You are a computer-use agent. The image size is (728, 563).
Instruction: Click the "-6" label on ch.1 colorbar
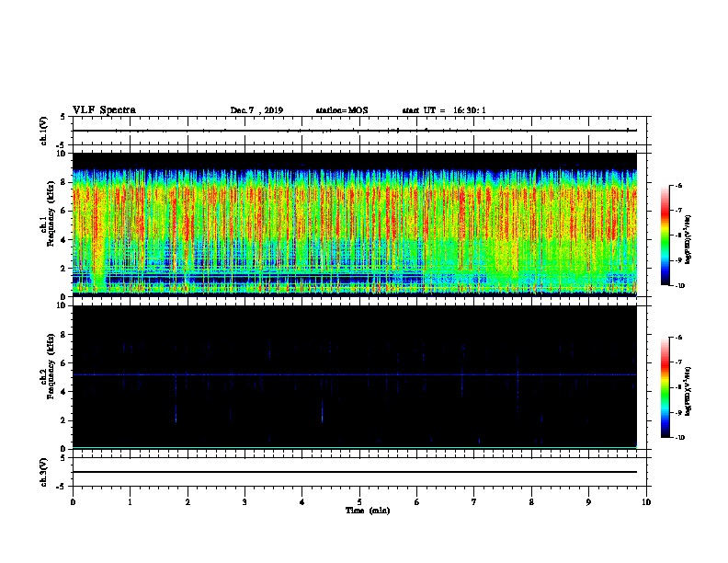pos(678,186)
